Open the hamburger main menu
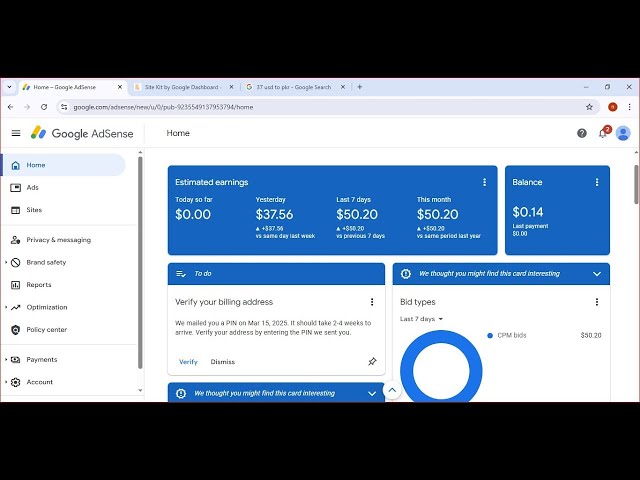This screenshot has width=640, height=480. click(16, 133)
